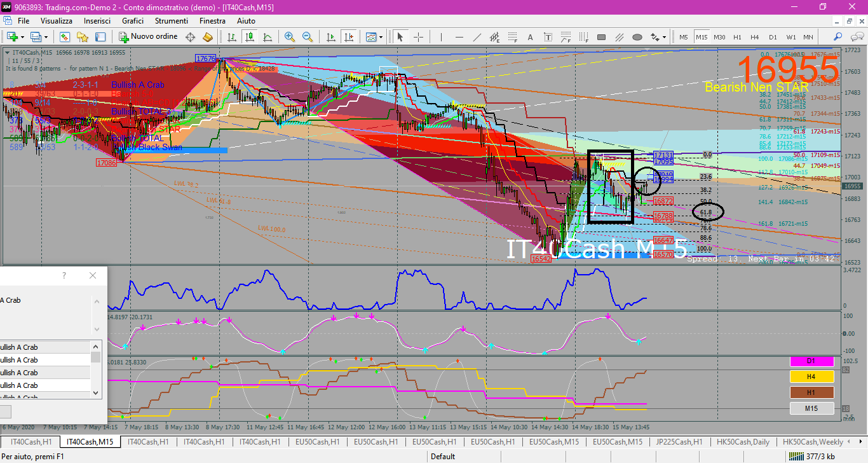Show the Market Watch window icon
Image resolution: width=868 pixels, height=463 pixels.
click(x=65, y=37)
